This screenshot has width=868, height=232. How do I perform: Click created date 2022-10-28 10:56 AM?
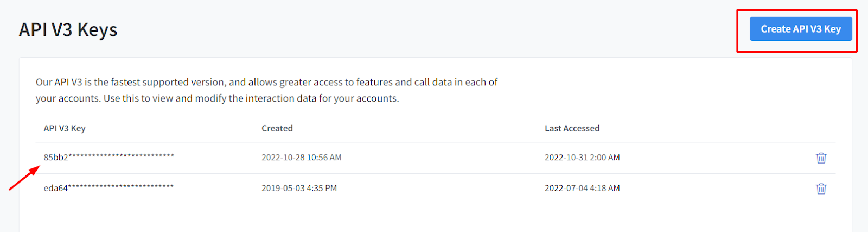(x=301, y=158)
